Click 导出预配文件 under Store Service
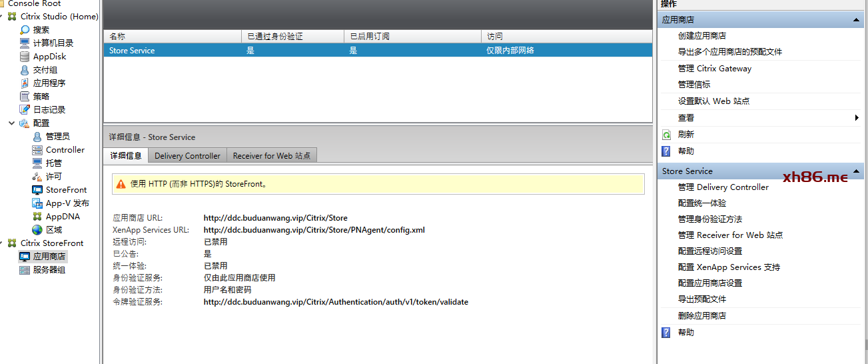 tap(702, 299)
